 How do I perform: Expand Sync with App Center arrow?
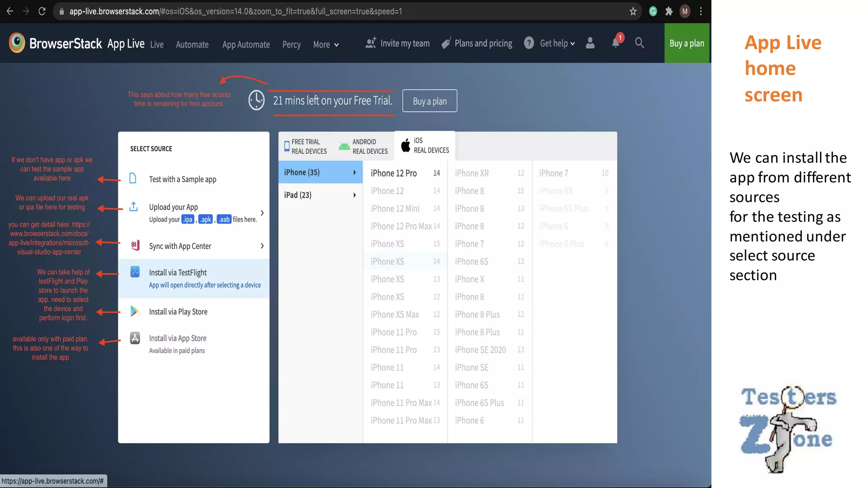pos(262,246)
